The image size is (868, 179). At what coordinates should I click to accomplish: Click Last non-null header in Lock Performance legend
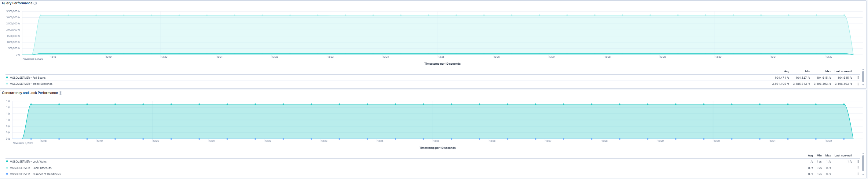843,156
